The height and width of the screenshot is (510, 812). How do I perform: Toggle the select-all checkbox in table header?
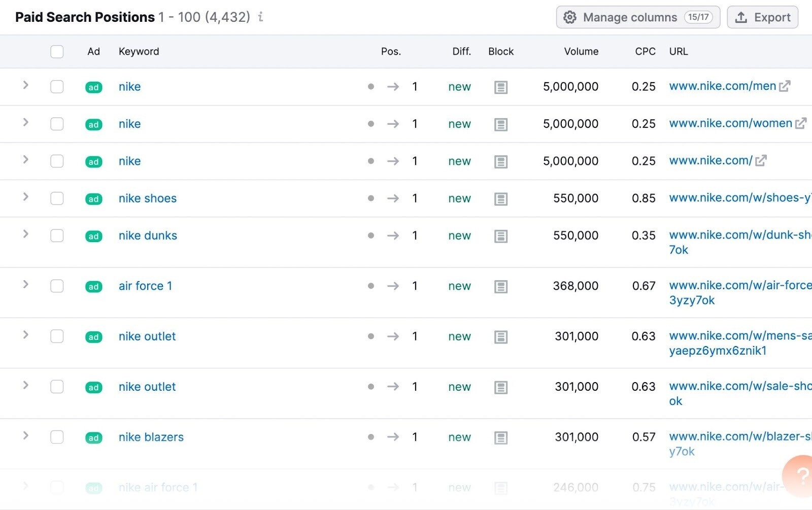[x=56, y=51]
